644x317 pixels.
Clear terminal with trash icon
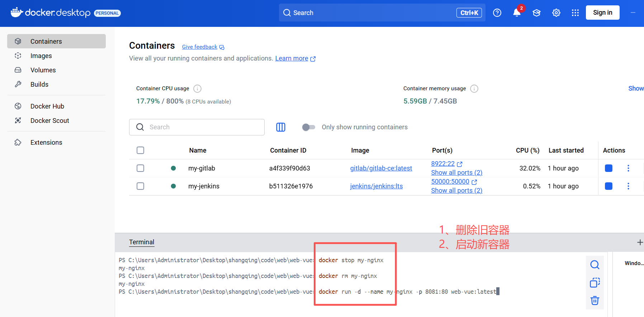(x=595, y=301)
